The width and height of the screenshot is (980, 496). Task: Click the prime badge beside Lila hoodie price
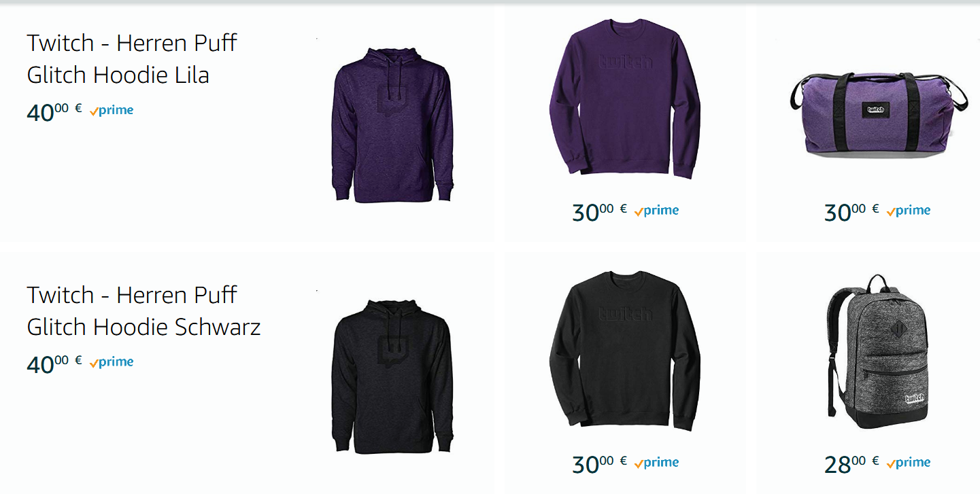click(112, 110)
